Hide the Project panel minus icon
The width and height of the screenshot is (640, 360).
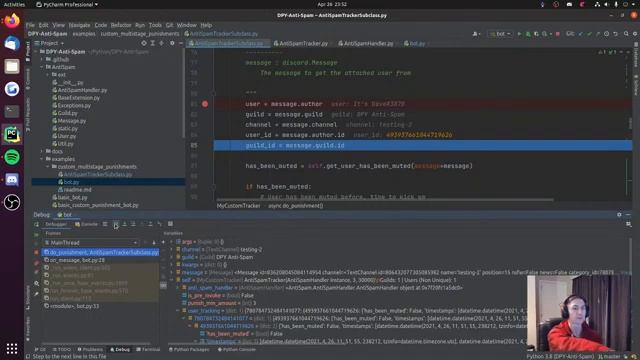180,43
